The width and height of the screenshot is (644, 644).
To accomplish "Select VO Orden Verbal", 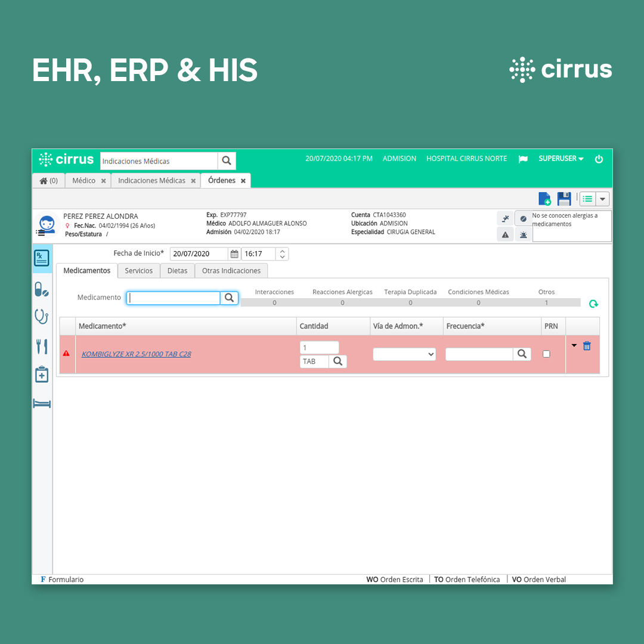I will [x=539, y=580].
